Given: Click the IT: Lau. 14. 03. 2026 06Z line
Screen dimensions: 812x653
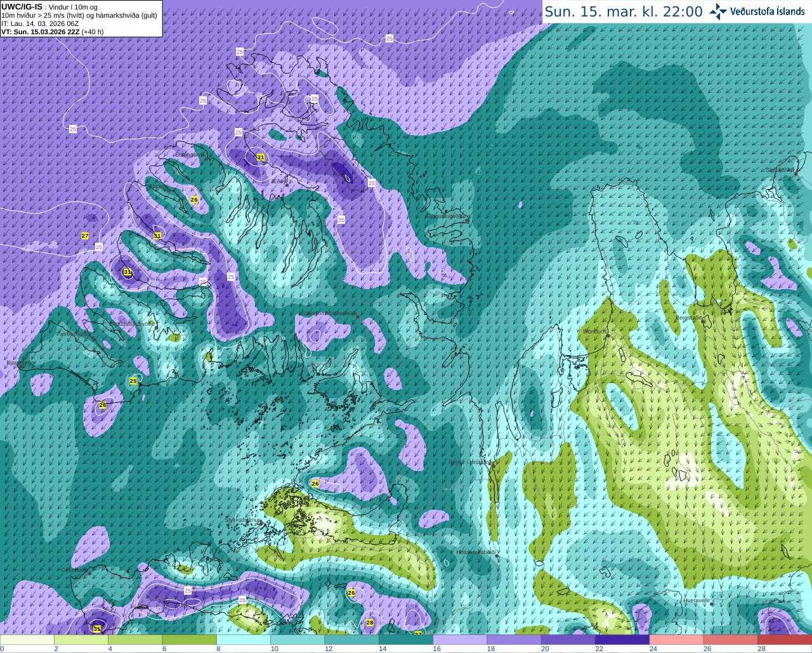Looking at the screenshot, I should coord(40,23).
